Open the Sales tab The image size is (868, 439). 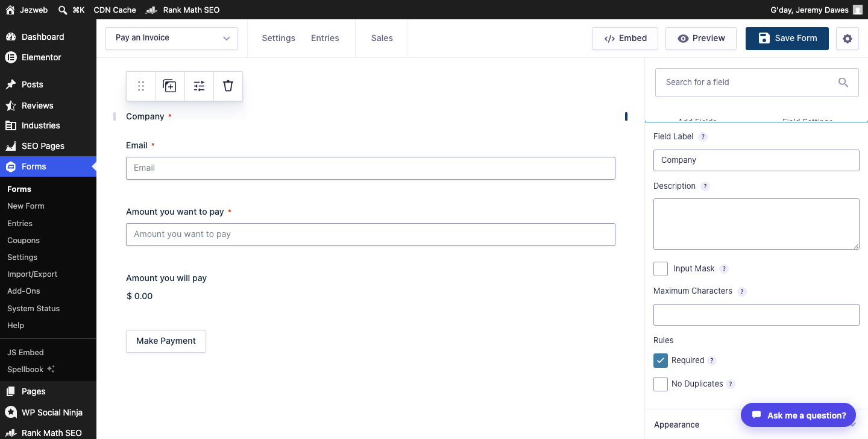382,38
